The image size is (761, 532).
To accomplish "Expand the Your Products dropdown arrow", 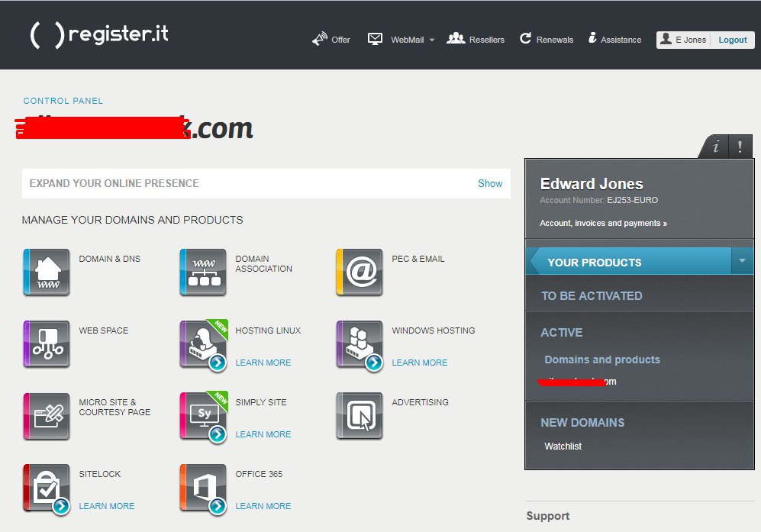I will point(742,261).
